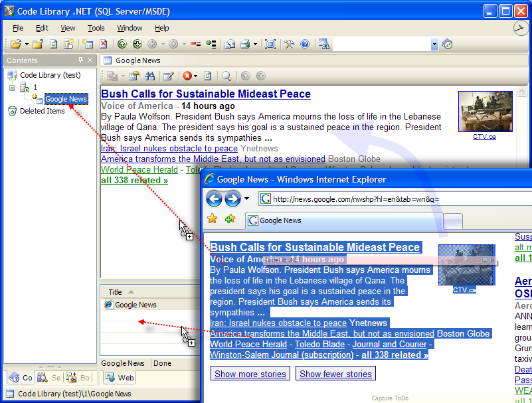Go back in Internet Explorer
Screen dimensions: 532x403
pos(214,199)
